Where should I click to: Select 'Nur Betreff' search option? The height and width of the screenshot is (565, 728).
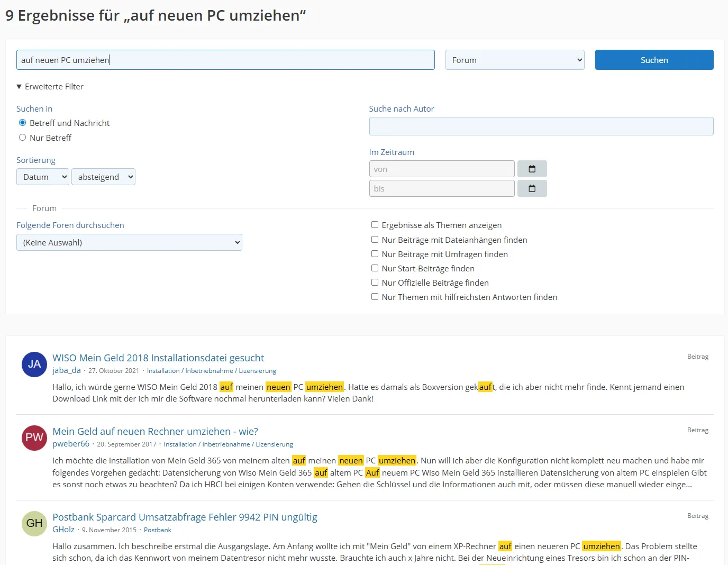23,138
